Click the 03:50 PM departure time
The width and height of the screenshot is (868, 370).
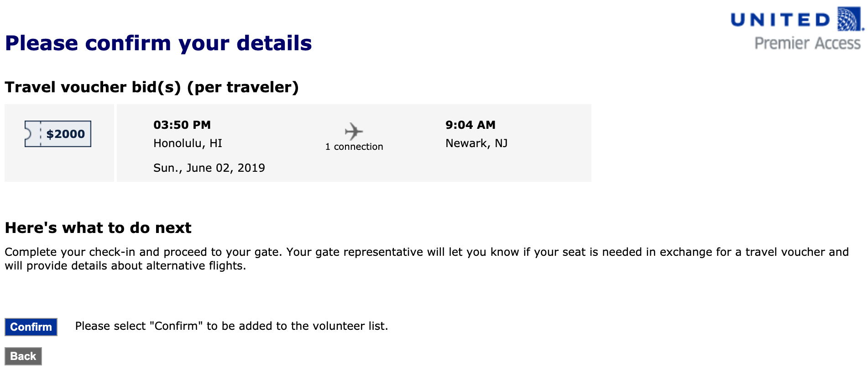click(x=182, y=125)
